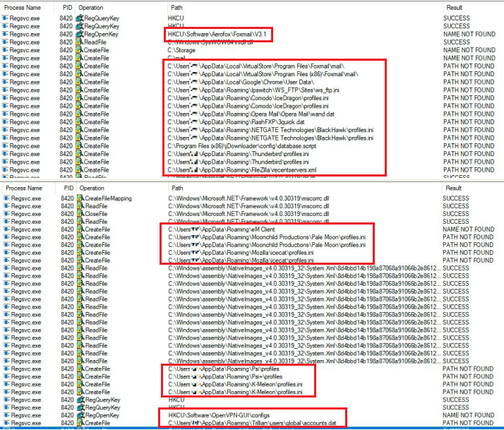Viewport: 504px width, 430px height.
Task: Click the Path column header in upper list
Action: (176, 7)
